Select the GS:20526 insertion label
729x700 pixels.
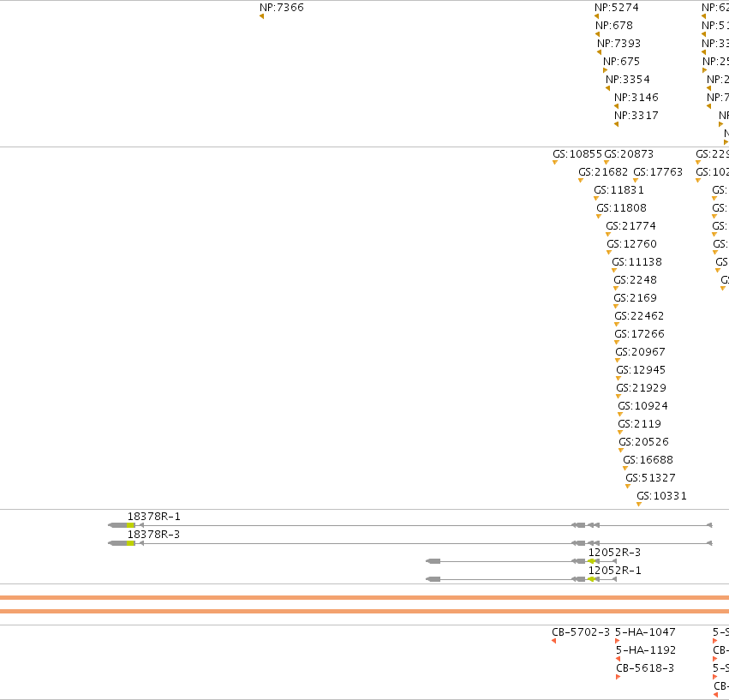(x=643, y=442)
